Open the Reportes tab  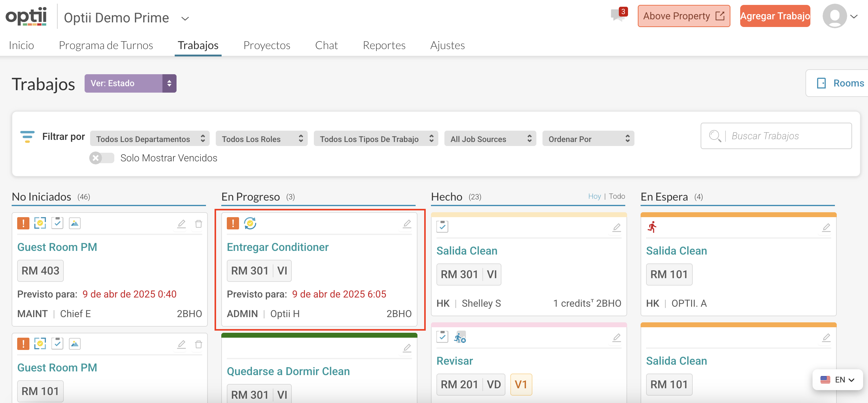[x=384, y=45]
